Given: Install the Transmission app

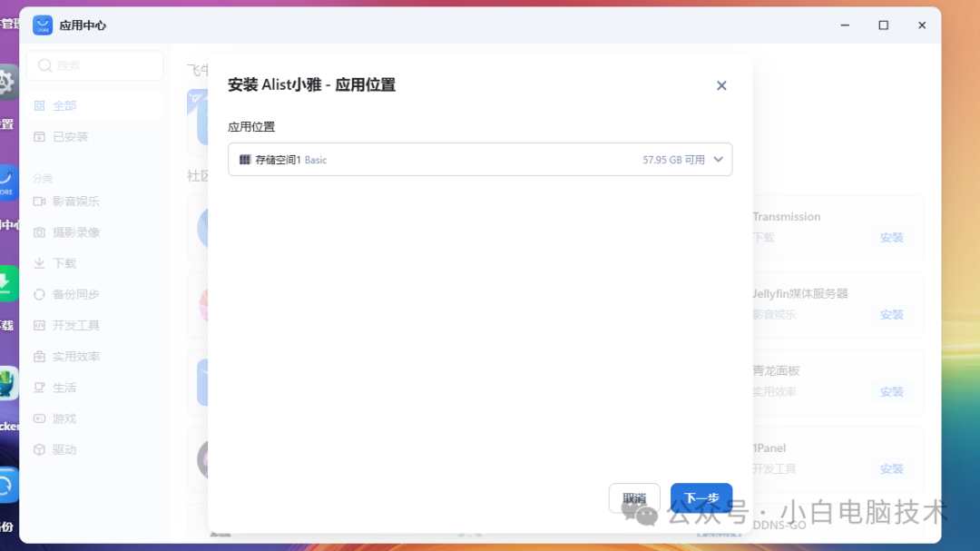Looking at the screenshot, I should click(x=891, y=238).
